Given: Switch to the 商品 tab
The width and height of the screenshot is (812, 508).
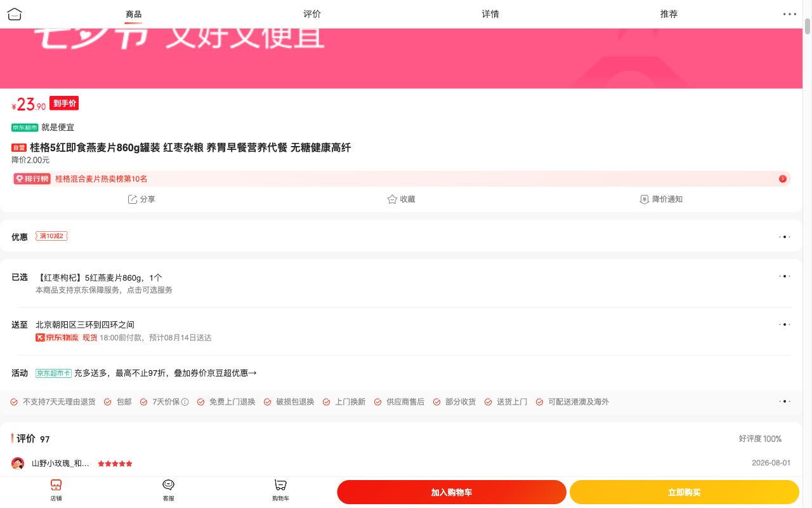Looking at the screenshot, I should pos(134,14).
